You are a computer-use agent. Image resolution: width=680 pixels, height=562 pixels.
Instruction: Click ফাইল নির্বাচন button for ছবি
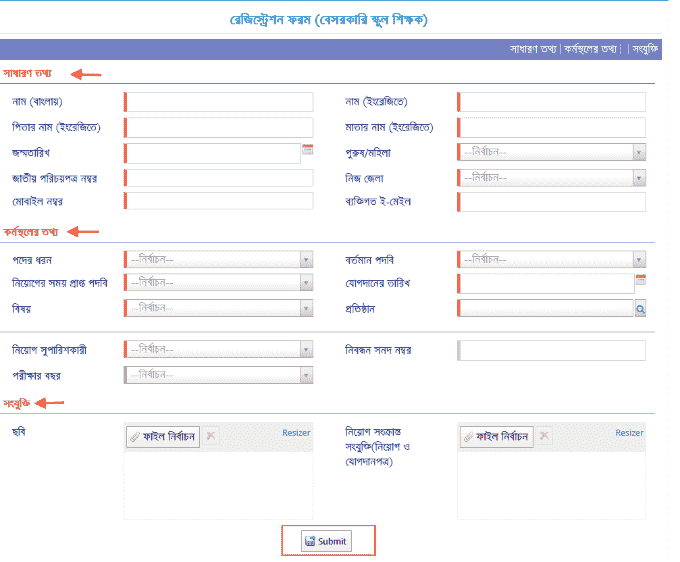tap(163, 436)
